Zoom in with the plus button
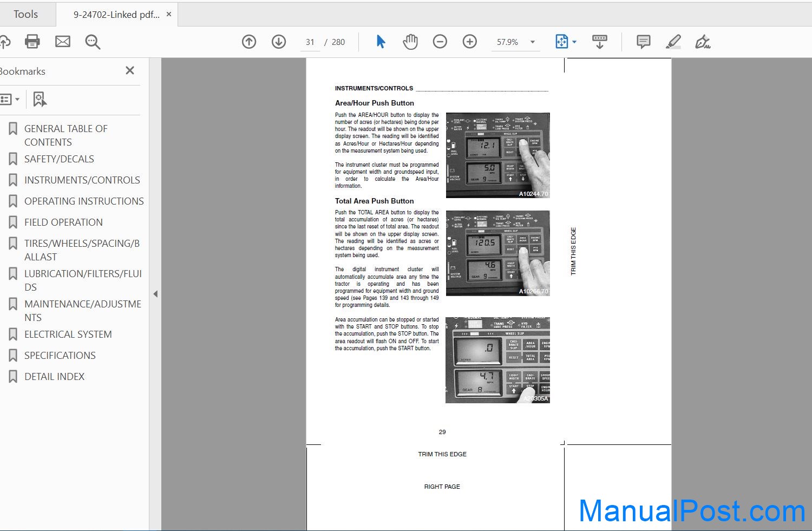 (x=470, y=42)
